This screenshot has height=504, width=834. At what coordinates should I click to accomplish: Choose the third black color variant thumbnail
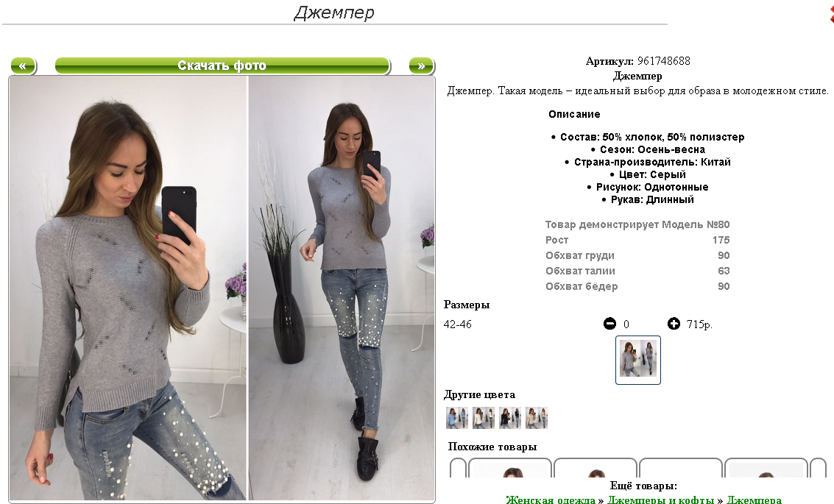click(510, 418)
